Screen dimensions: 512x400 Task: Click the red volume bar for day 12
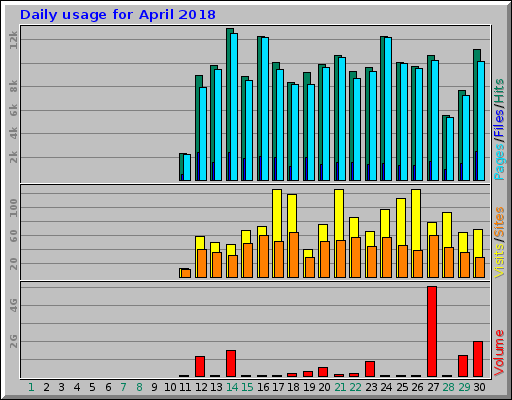(200, 366)
